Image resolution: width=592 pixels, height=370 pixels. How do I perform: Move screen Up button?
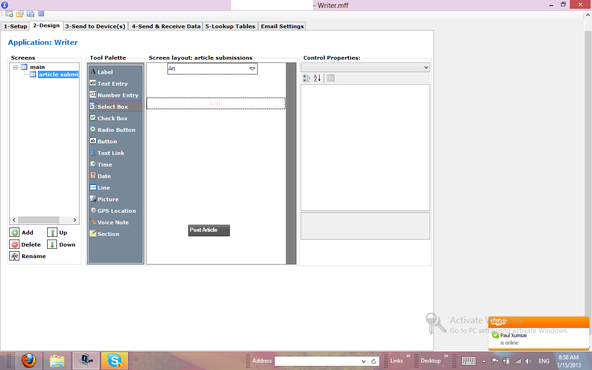(x=57, y=233)
